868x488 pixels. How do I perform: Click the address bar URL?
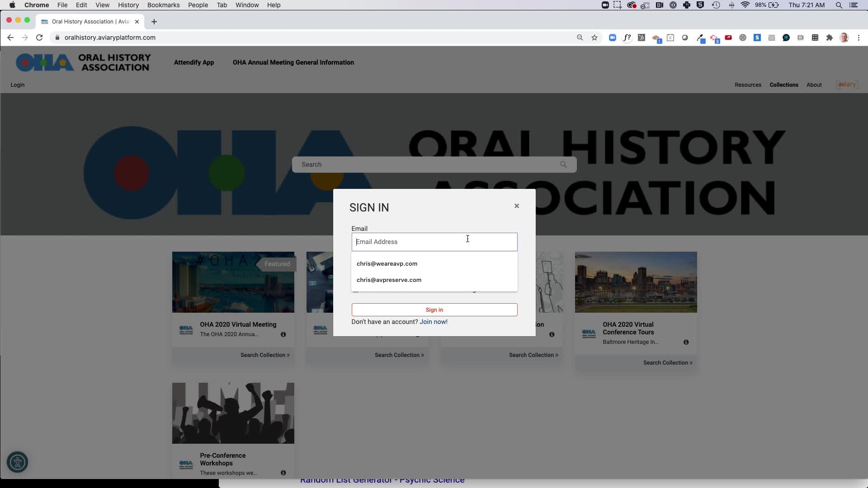click(110, 38)
